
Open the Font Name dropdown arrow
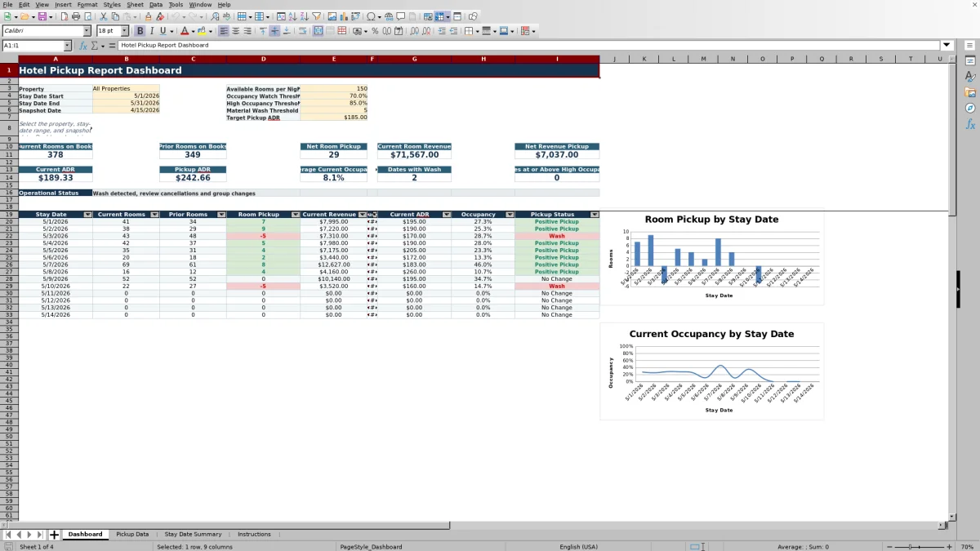pyautogui.click(x=87, y=31)
